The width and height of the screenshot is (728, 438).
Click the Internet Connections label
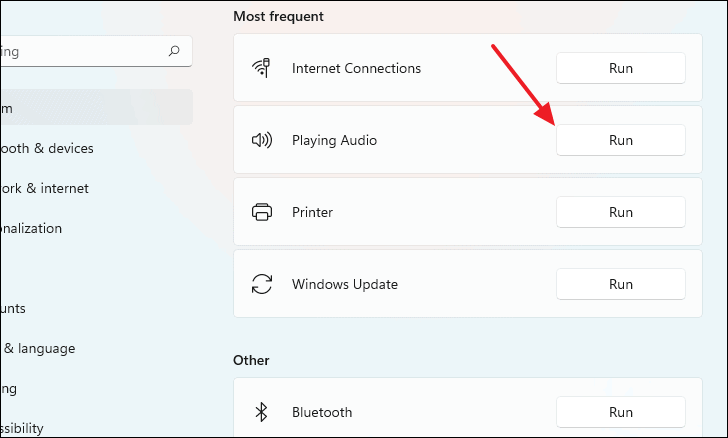[x=356, y=68]
